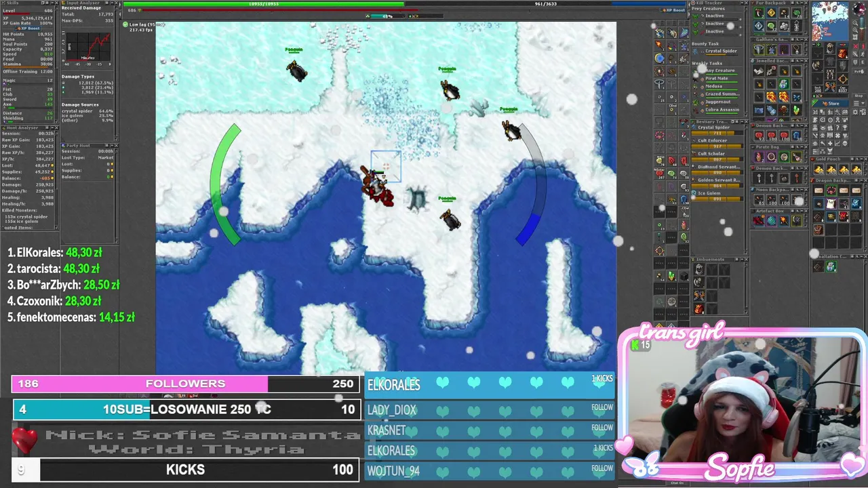Toggle the stand-still mode button

pyautogui.click(x=863, y=46)
